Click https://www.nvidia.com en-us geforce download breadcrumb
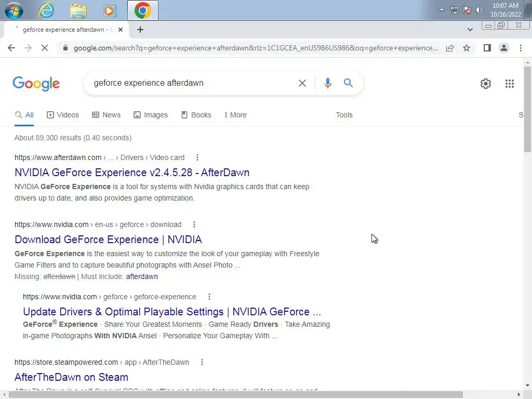 tap(98, 224)
